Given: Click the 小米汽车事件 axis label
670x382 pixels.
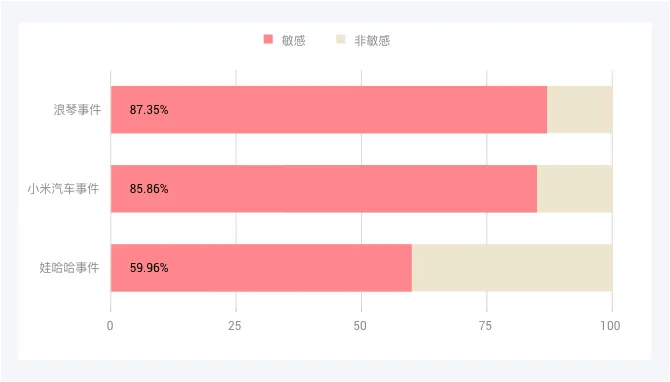Looking at the screenshot, I should point(63,188).
